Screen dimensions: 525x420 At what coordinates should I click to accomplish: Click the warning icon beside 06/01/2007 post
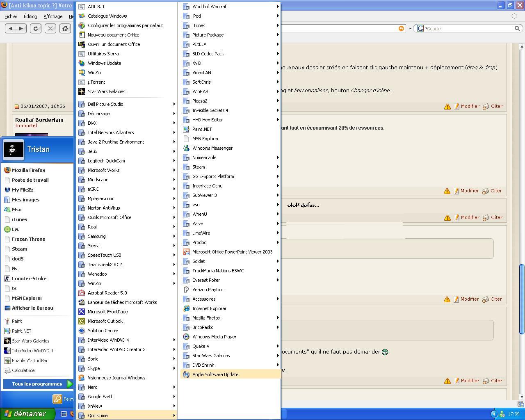point(447,107)
